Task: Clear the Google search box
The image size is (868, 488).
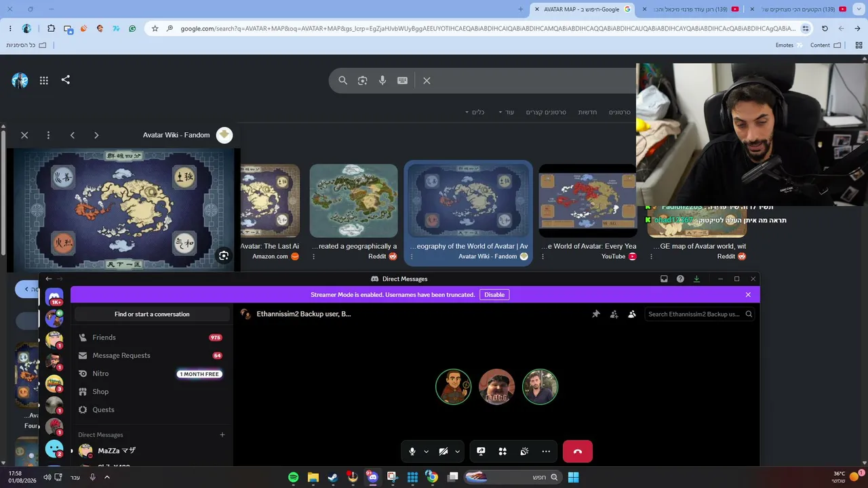Action: click(427, 81)
